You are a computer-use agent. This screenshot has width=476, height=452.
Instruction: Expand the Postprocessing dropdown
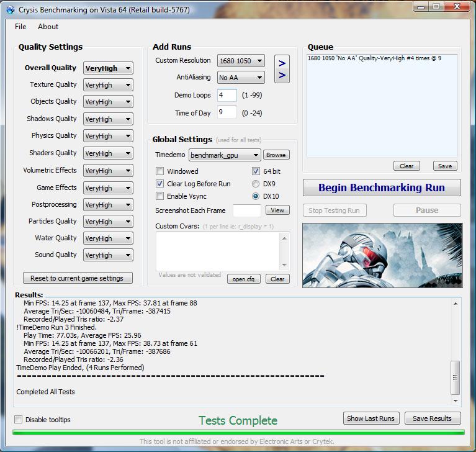[108, 205]
